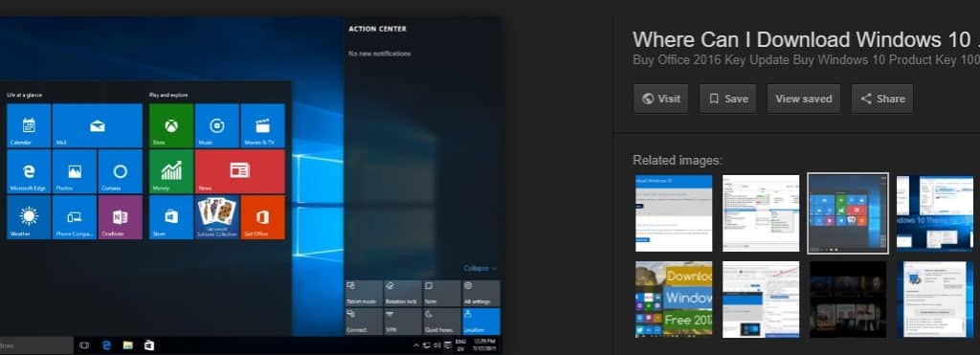Toggle Tablet mode quick action
The image size is (980, 355).
coord(364,293)
